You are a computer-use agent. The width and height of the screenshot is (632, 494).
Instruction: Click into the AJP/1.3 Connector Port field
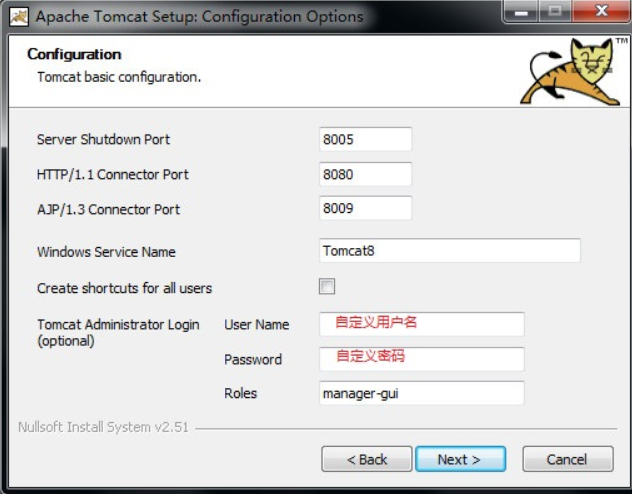click(x=365, y=208)
